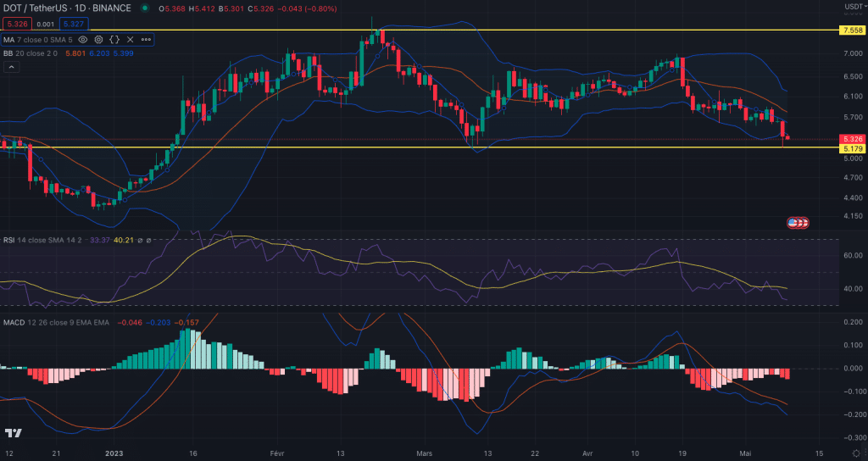This screenshot has height=461, width=868.
Task: Click the TradingView logo
Action: [13, 433]
